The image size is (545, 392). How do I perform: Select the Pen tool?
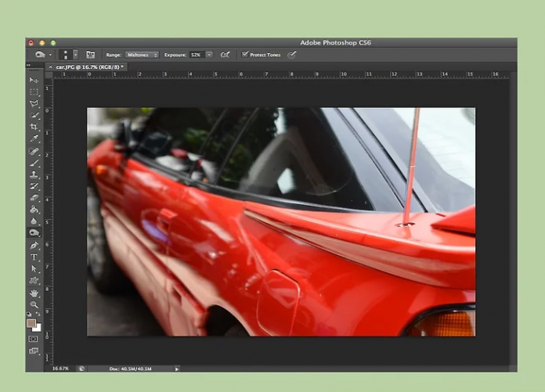click(34, 245)
